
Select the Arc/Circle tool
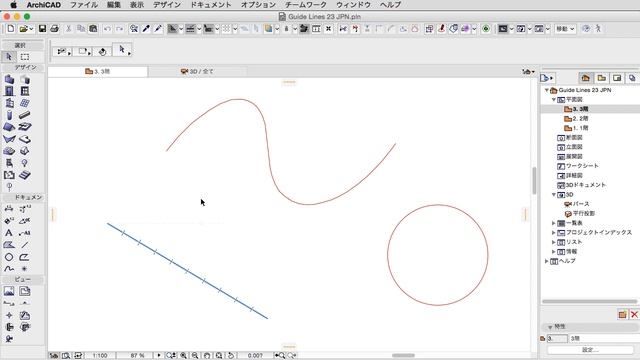9,257
